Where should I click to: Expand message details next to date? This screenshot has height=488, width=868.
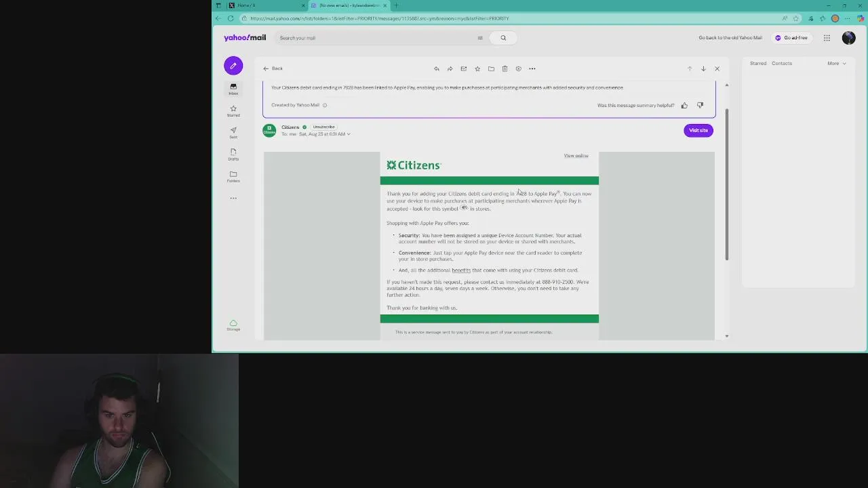(349, 134)
